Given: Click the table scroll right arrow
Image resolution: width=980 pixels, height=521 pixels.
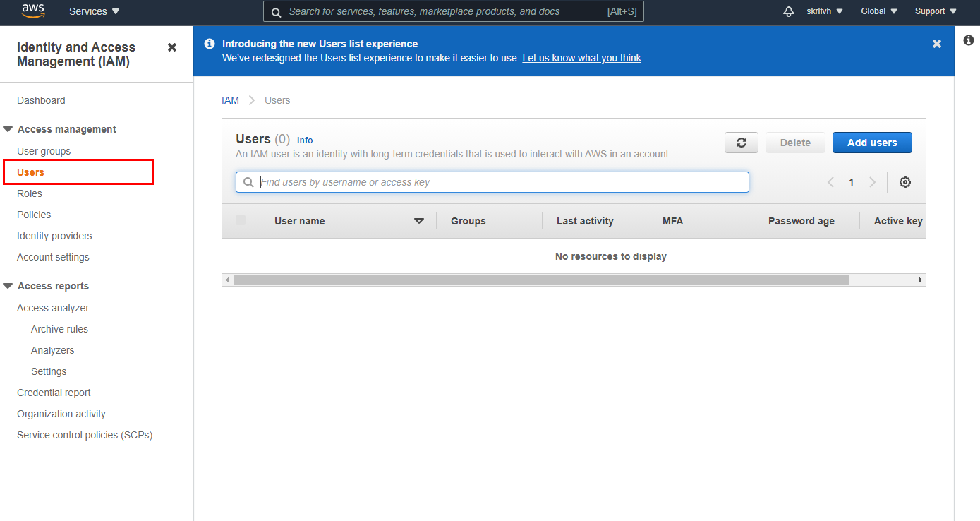Looking at the screenshot, I should 921,280.
